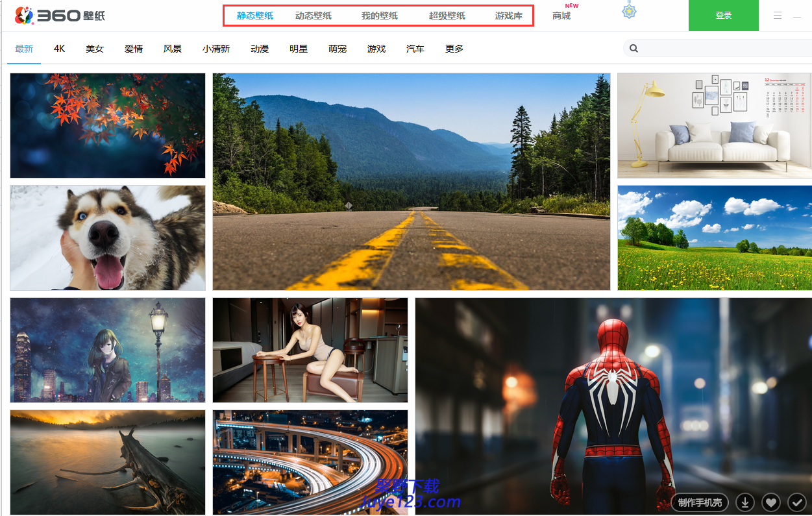Favorite the Spider-Man wallpaper with heart icon
812x516 pixels.
coord(770,502)
